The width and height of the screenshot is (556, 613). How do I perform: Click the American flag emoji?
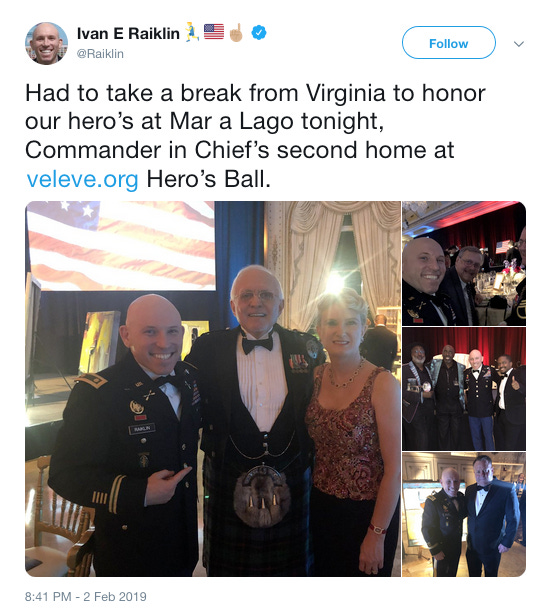pyautogui.click(x=214, y=32)
